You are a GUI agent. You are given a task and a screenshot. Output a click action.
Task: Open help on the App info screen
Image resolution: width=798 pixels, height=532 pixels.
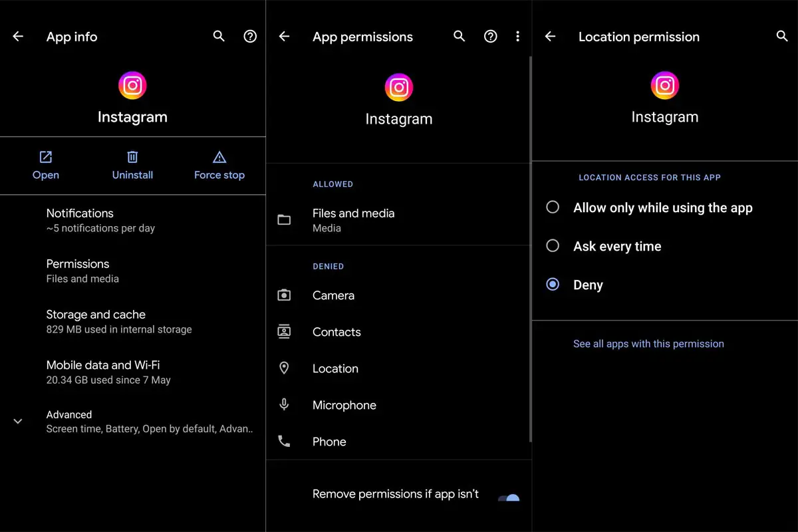coord(250,37)
